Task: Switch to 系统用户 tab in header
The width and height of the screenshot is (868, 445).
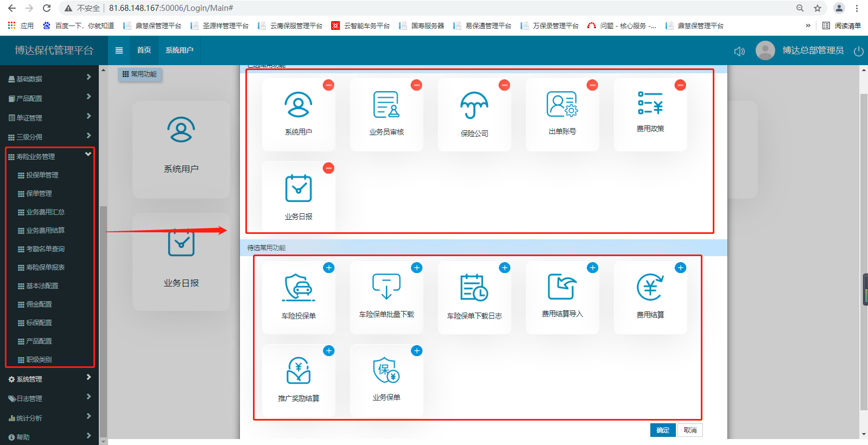Action: [x=179, y=50]
